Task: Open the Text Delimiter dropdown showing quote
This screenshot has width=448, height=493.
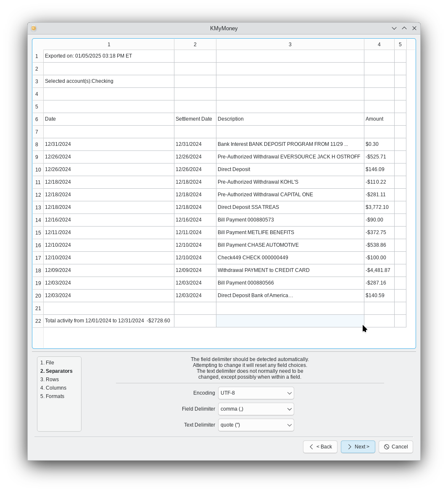Action: coord(256,425)
